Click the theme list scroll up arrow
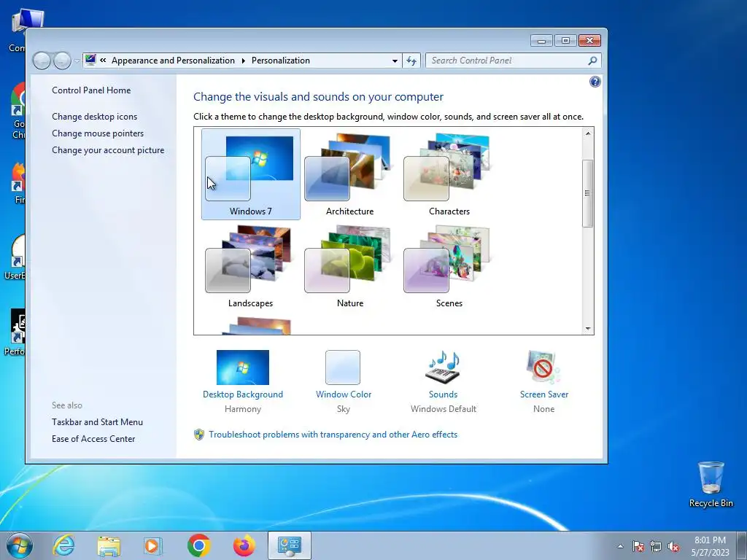 coord(588,133)
